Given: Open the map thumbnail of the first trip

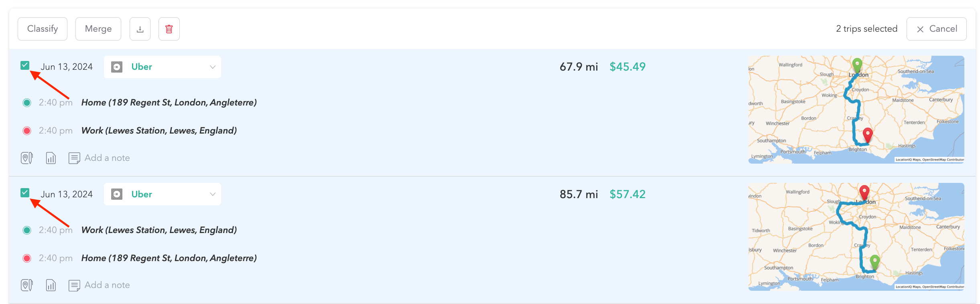Looking at the screenshot, I should click(x=856, y=109).
